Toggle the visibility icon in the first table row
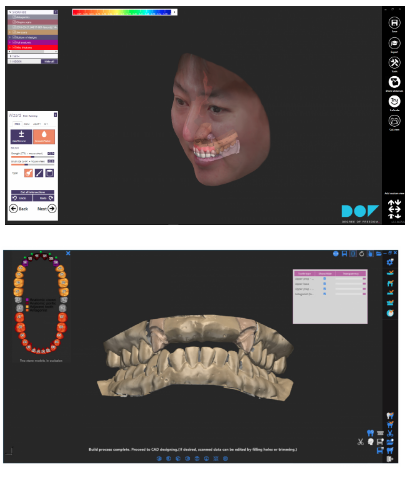409x480 pixels. 324,279
